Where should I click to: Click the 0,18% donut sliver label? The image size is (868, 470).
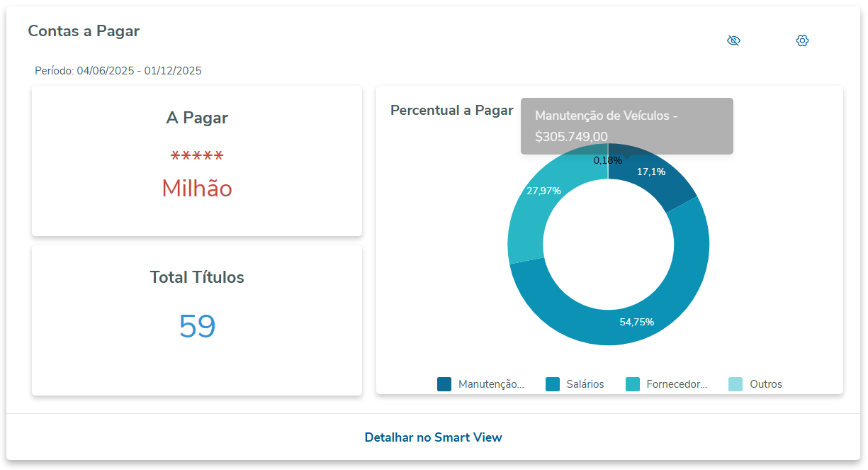[x=607, y=161]
